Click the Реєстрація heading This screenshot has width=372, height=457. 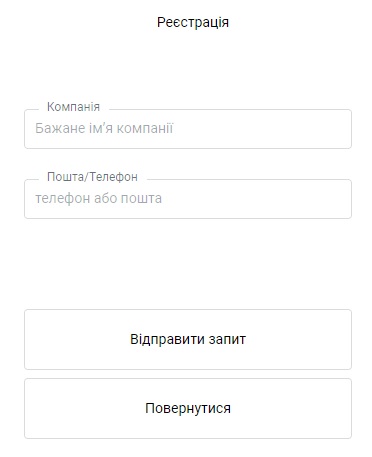[x=193, y=22]
